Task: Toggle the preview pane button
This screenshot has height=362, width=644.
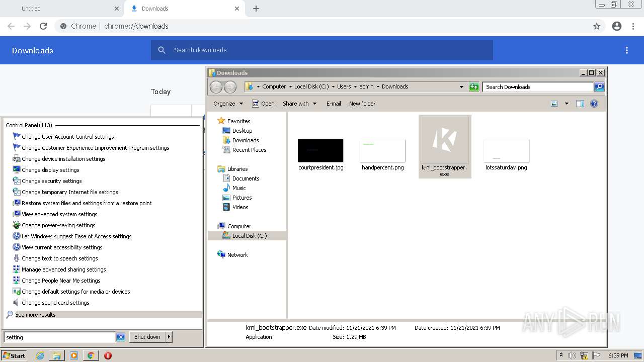Action: [580, 104]
